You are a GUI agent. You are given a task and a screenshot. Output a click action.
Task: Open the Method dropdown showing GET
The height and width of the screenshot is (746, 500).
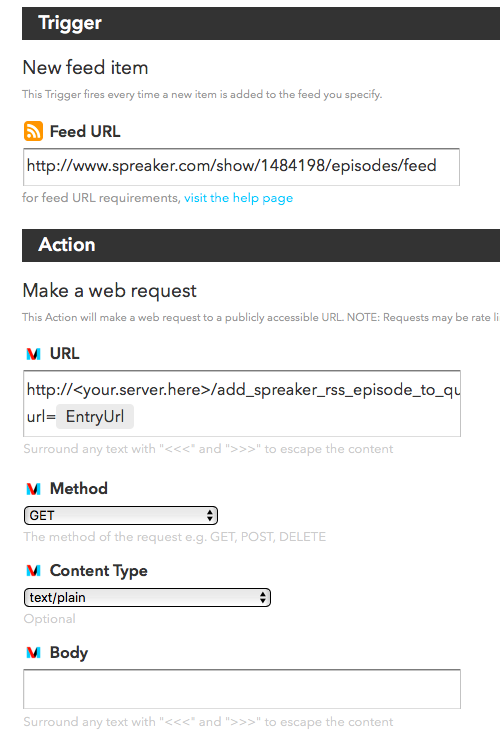point(121,516)
